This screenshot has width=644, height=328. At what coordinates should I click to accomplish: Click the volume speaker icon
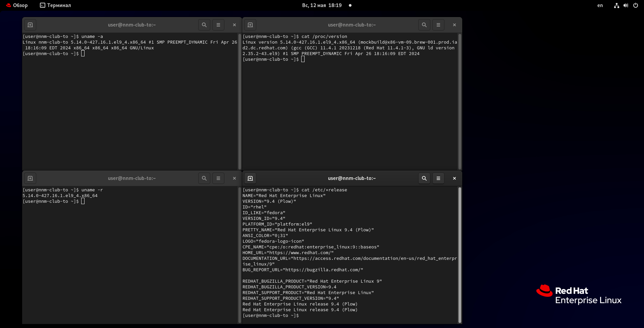(x=626, y=5)
